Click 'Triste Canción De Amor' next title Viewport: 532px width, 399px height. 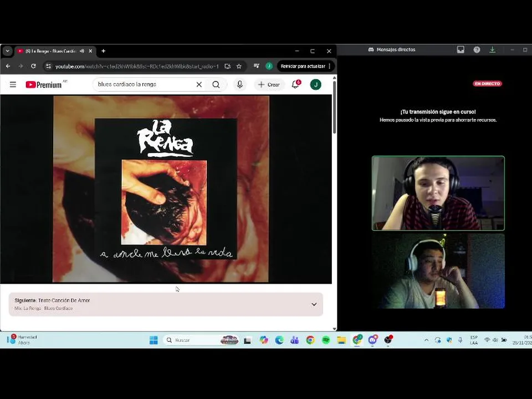[64, 300]
